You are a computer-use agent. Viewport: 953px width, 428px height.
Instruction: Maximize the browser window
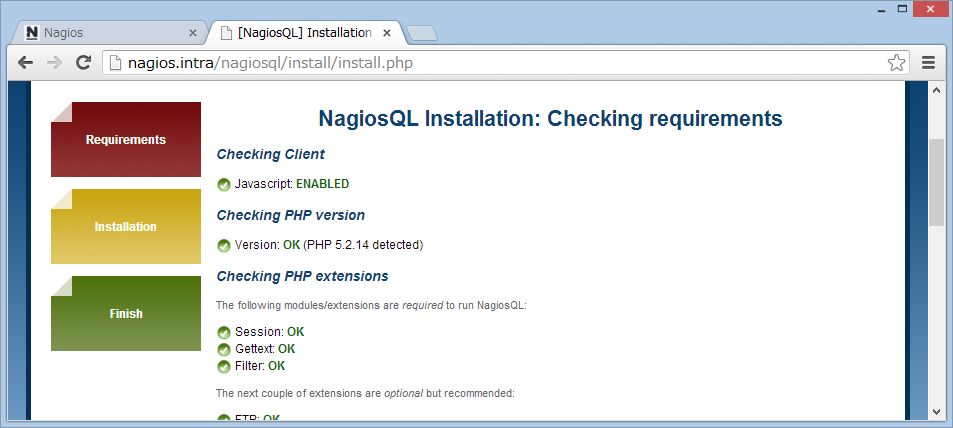[903, 9]
